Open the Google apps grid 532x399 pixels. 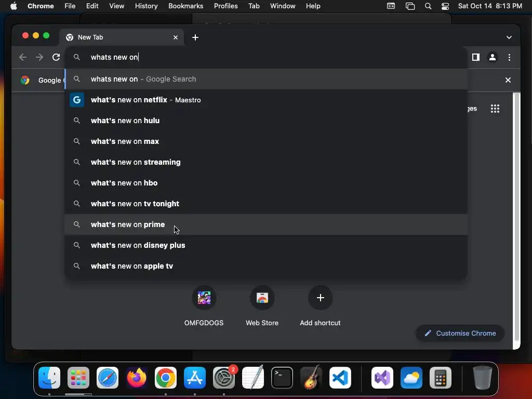495,109
